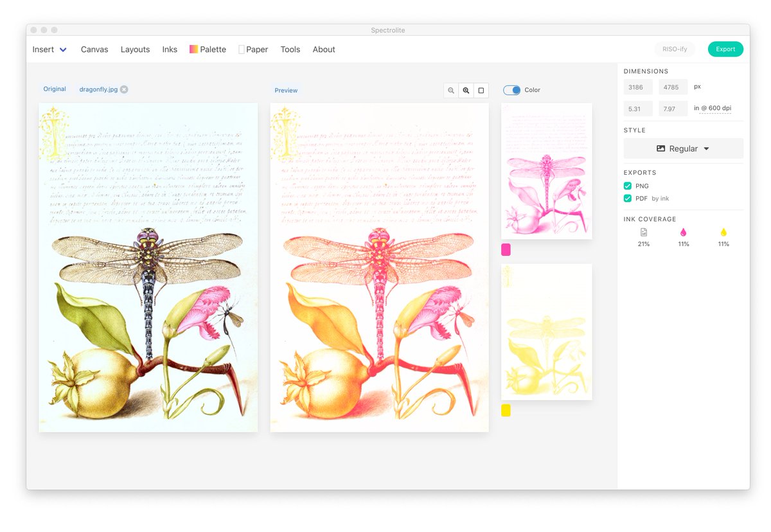
Task: Click the RISO-ify button
Action: [675, 49]
